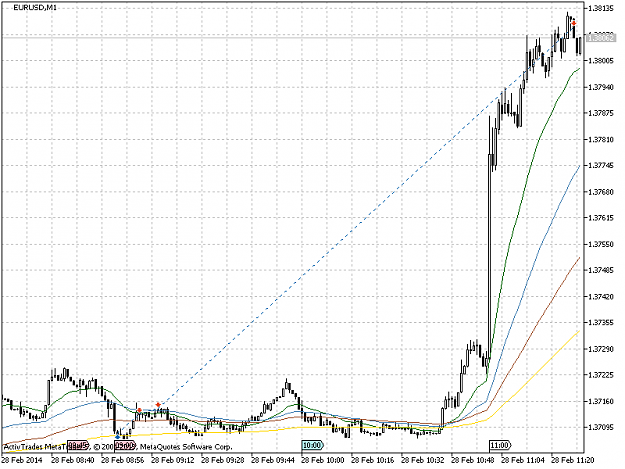Image resolution: width=625 pixels, height=469 pixels.
Task: Click the 28 Feb 09:12 time label
Action: click(x=173, y=460)
